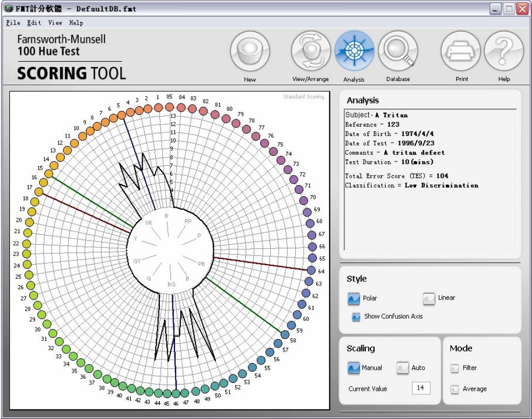Screen dimensions: 532x419
Task: Open the Edit menu
Action: point(34,22)
